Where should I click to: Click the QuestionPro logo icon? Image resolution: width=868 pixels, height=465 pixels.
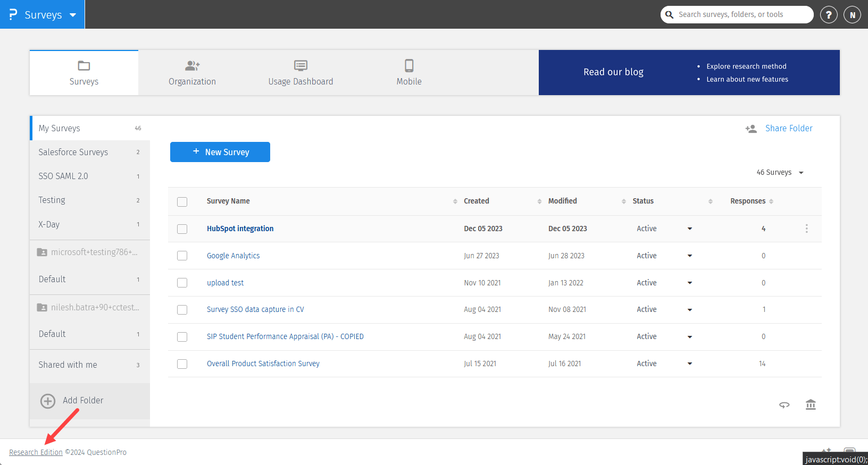tap(13, 14)
